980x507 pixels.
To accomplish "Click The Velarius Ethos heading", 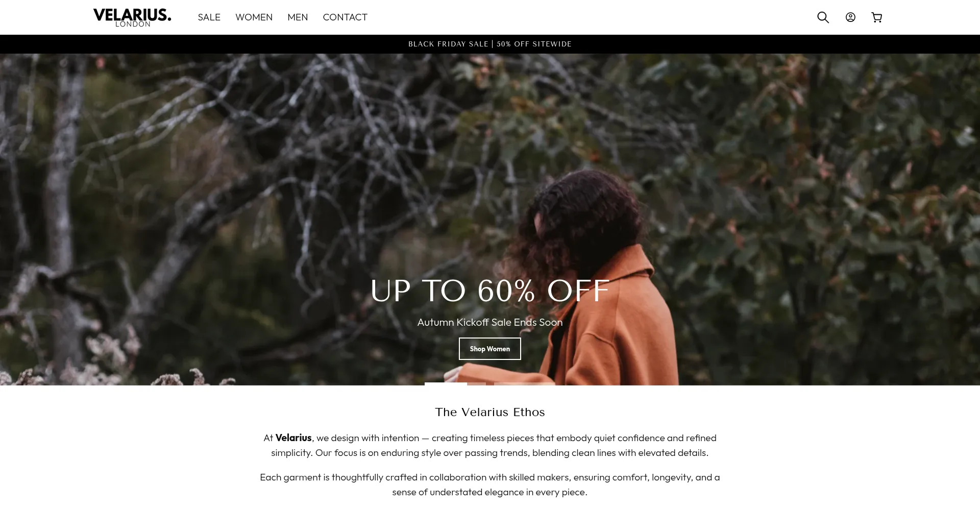I will pos(490,412).
